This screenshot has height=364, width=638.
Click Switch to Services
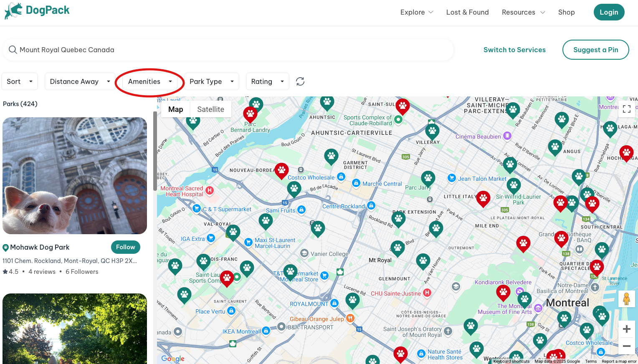tap(514, 50)
